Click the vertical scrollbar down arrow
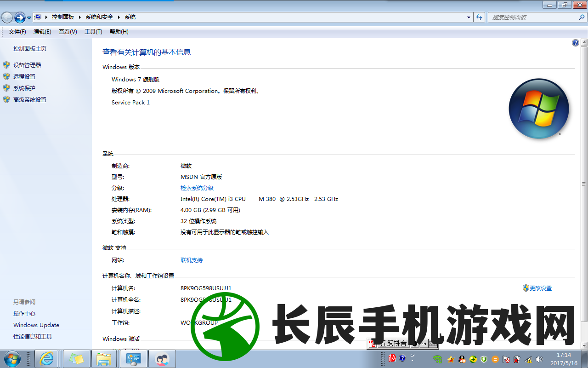This screenshot has height=368, width=588. (x=584, y=345)
